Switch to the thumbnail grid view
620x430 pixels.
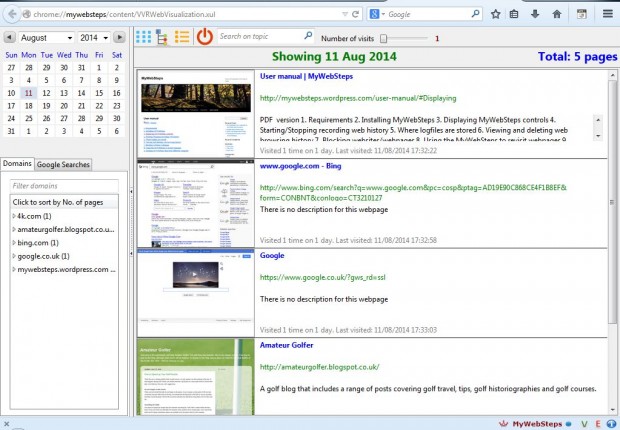coord(143,37)
